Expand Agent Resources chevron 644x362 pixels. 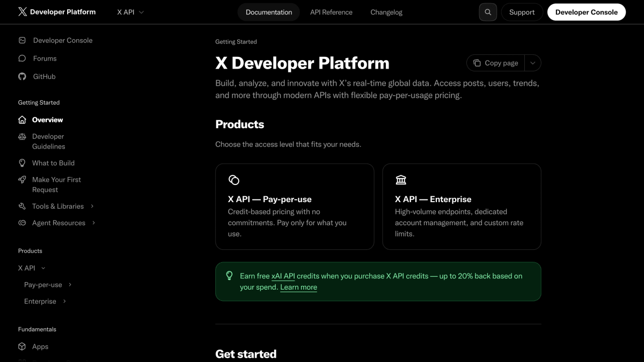tap(94, 223)
